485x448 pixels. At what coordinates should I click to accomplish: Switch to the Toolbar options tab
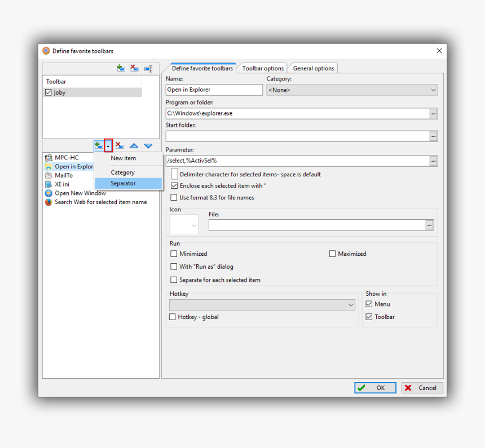click(262, 68)
